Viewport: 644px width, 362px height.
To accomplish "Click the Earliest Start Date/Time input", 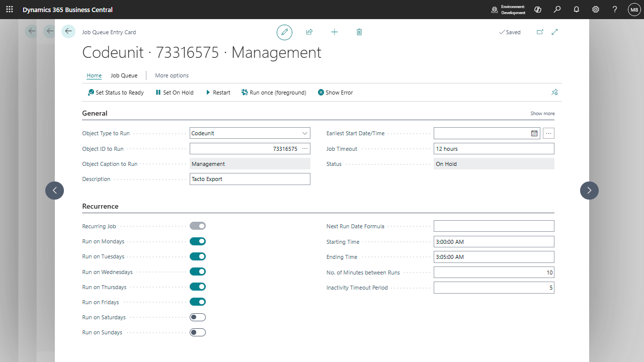I will [481, 133].
